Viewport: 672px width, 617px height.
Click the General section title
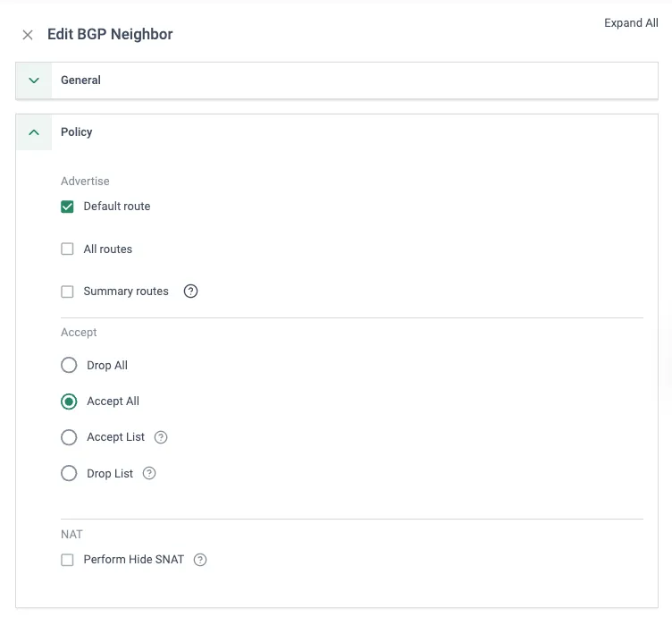(x=80, y=80)
